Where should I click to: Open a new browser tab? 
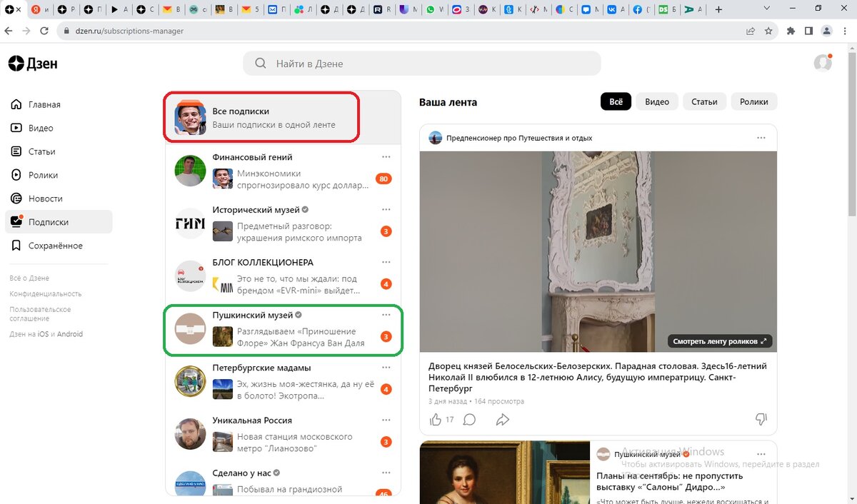click(718, 10)
